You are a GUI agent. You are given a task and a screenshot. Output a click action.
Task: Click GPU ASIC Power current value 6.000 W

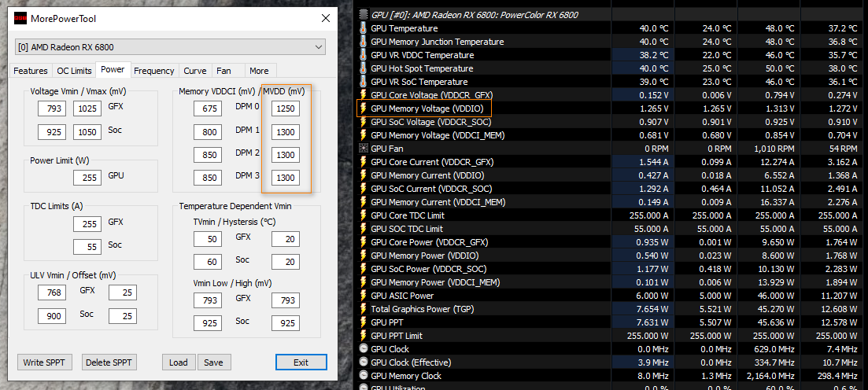coord(652,296)
